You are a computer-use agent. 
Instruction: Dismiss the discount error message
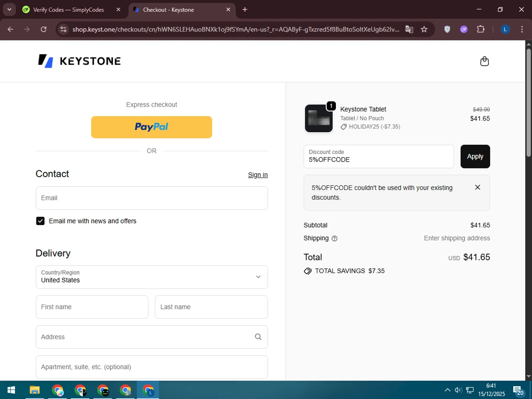[477, 187]
